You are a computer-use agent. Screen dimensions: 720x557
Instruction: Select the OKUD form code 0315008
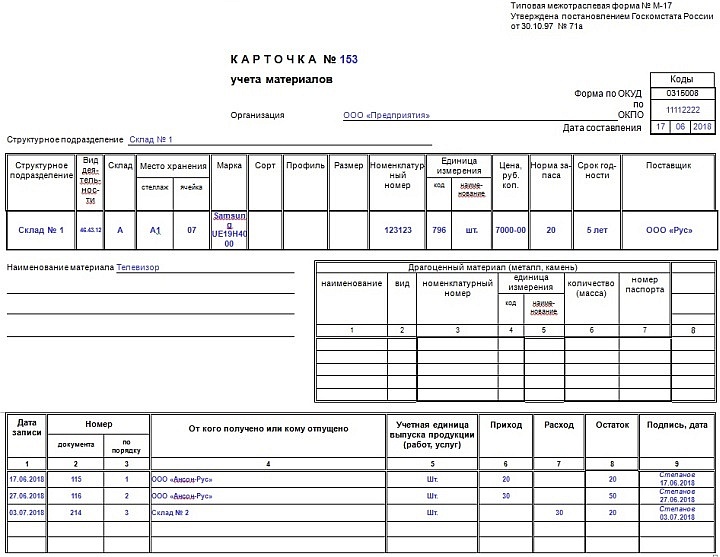pyautogui.click(x=683, y=93)
